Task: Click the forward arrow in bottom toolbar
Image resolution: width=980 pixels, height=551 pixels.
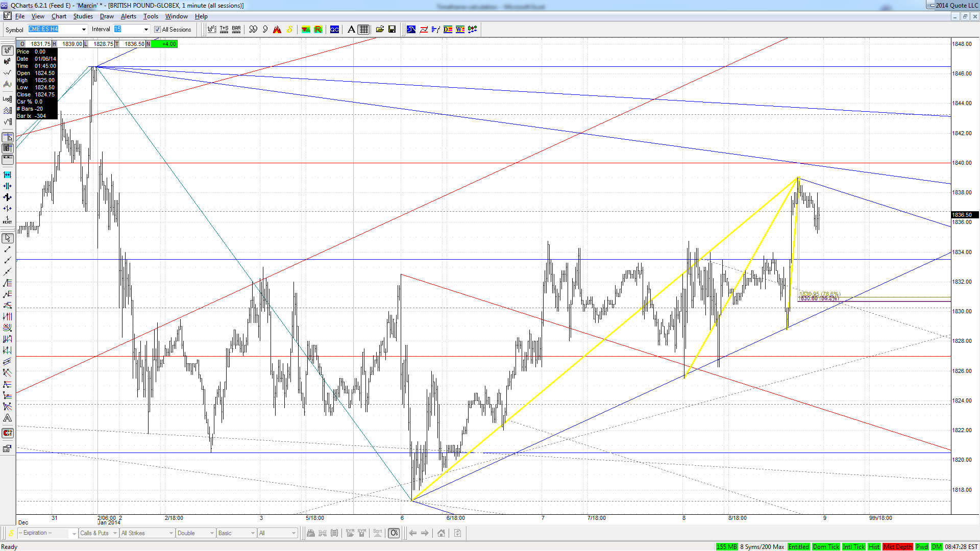Action: pyautogui.click(x=425, y=533)
